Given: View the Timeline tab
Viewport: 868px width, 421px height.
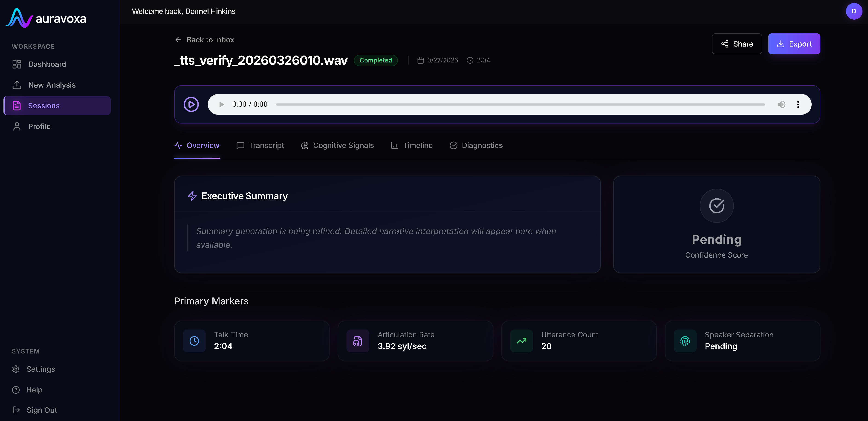Looking at the screenshot, I should 411,145.
